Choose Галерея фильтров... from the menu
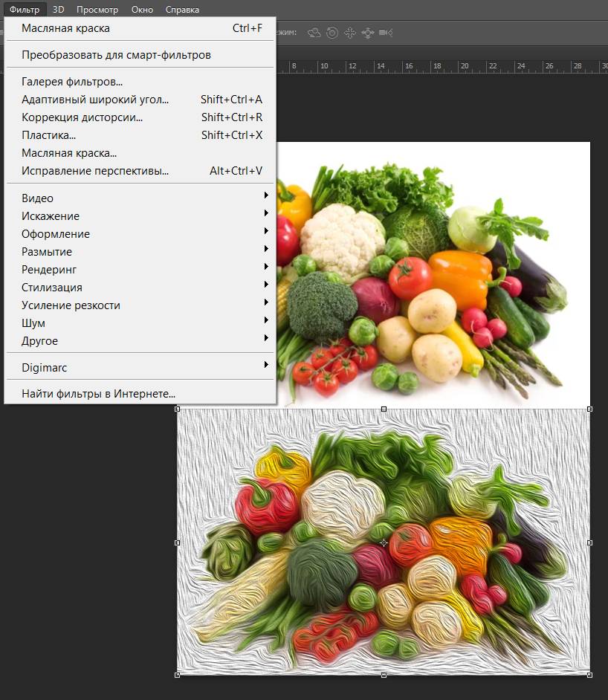The width and height of the screenshot is (608, 700). coord(72,82)
